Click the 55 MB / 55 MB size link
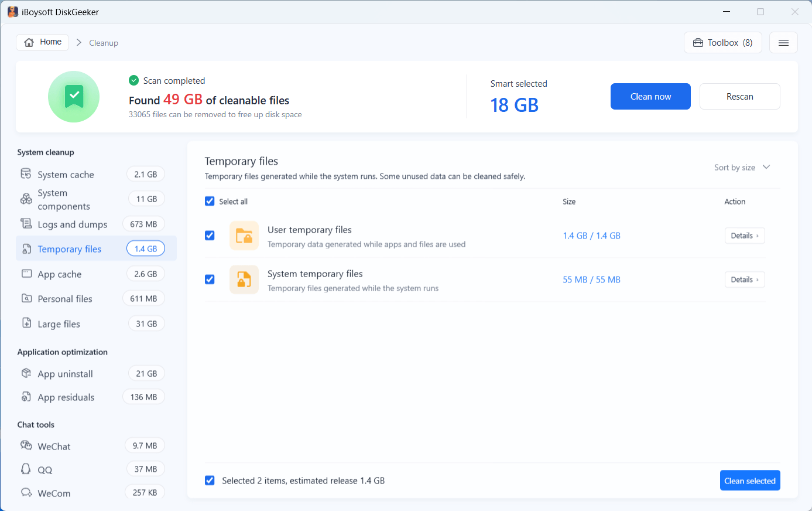The width and height of the screenshot is (812, 511). point(591,280)
